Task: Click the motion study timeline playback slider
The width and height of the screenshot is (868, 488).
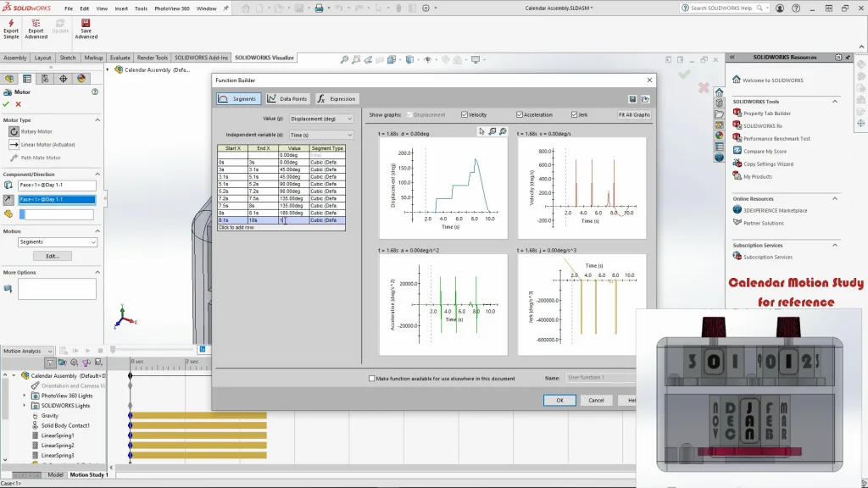Action: point(113,350)
